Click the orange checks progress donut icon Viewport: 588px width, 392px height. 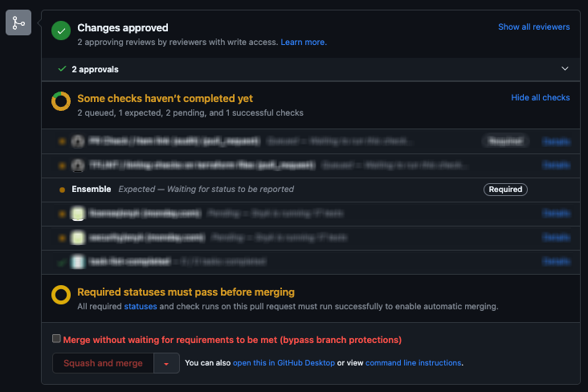point(61,102)
